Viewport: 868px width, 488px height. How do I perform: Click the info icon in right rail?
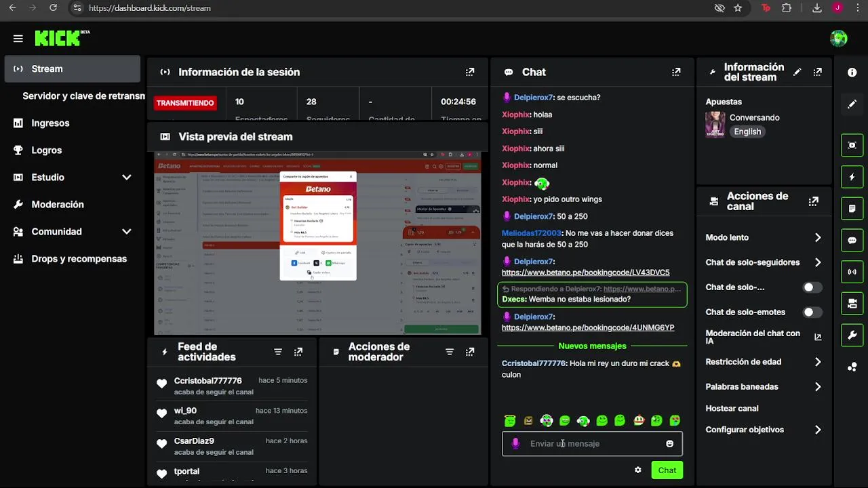[852, 73]
